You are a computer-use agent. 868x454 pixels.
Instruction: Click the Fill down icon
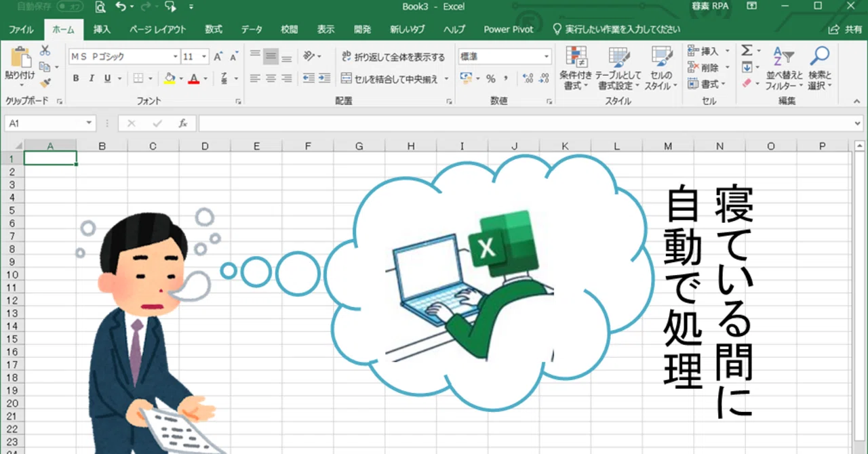[x=747, y=67]
